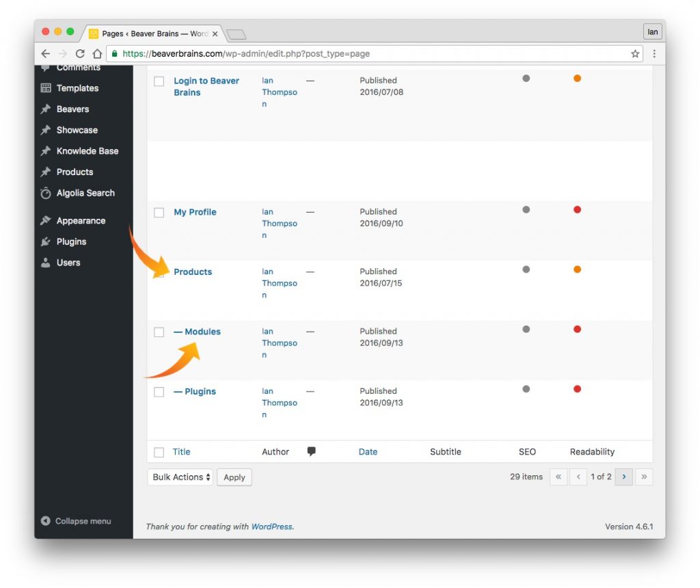The height and width of the screenshot is (588, 700).
Task: Click the grey SEO dot for Login row
Action: [526, 78]
